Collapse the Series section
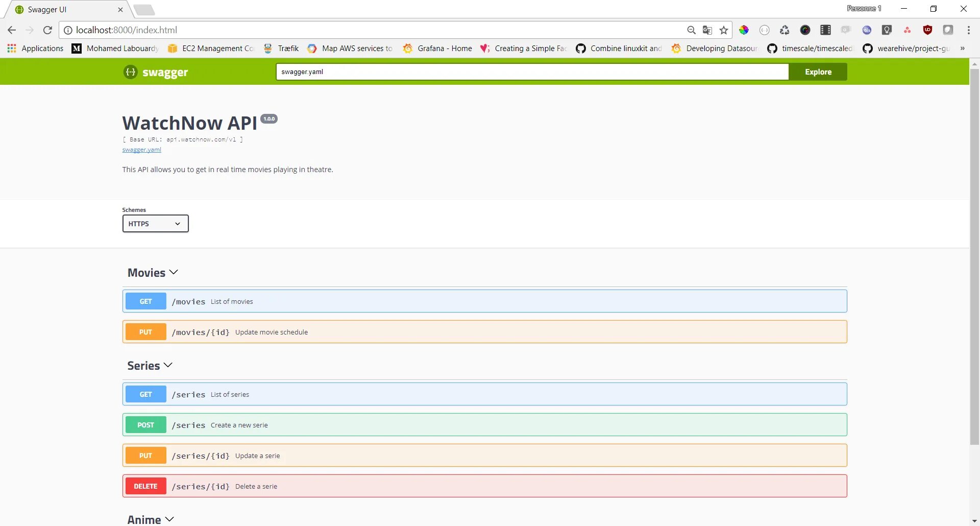The image size is (980, 526). tap(168, 365)
